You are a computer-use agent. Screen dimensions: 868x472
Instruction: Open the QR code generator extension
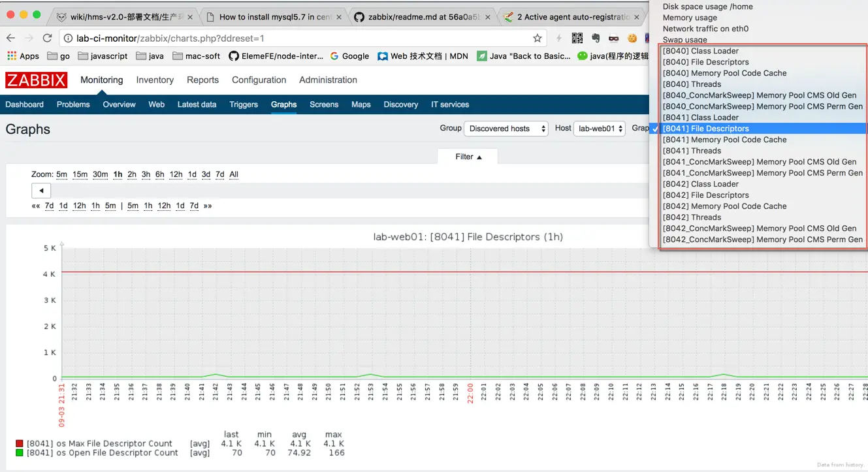577,38
